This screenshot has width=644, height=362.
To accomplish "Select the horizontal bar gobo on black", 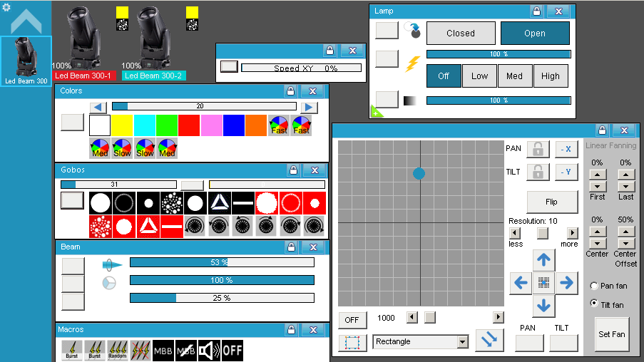I will [x=243, y=203].
